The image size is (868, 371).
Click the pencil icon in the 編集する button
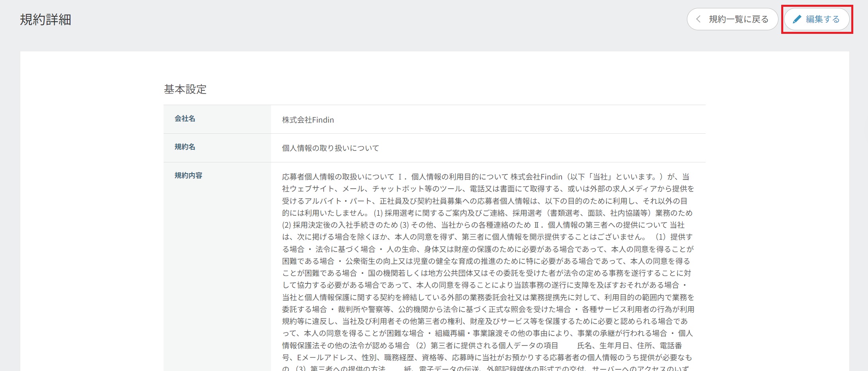[x=797, y=19]
